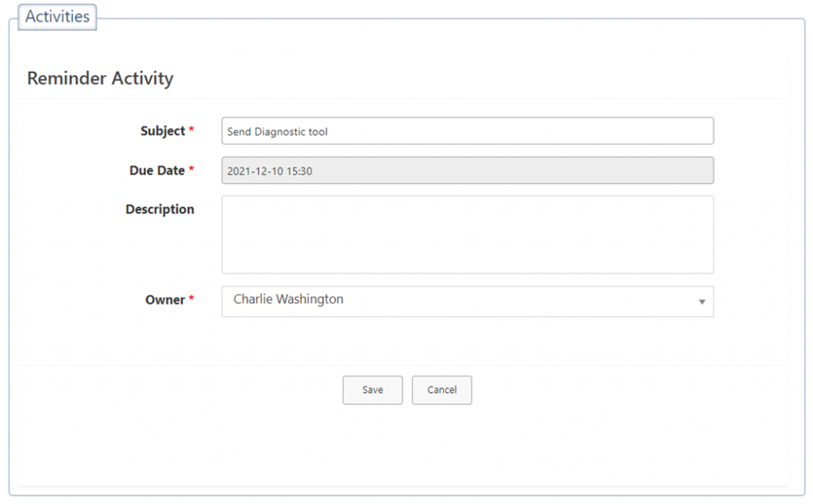The width and height of the screenshot is (813, 504).
Task: Select the Activities tab label
Action: click(57, 17)
